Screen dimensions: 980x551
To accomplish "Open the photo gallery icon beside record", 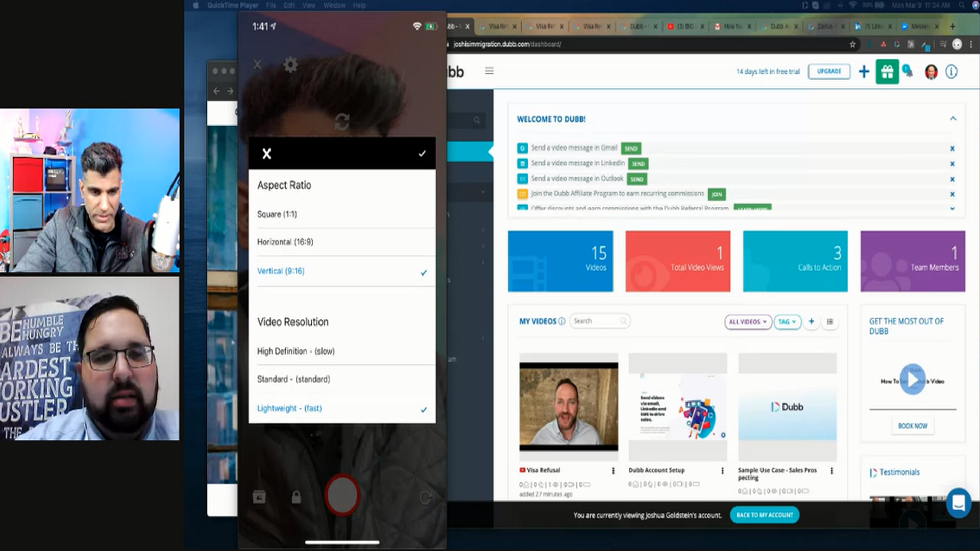I will pos(259,497).
